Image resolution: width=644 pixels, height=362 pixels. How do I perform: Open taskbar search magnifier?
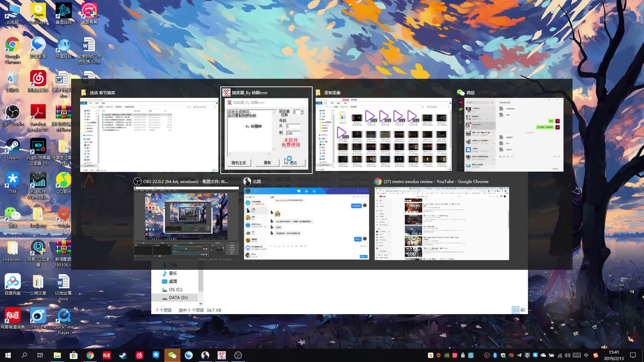click(x=24, y=355)
